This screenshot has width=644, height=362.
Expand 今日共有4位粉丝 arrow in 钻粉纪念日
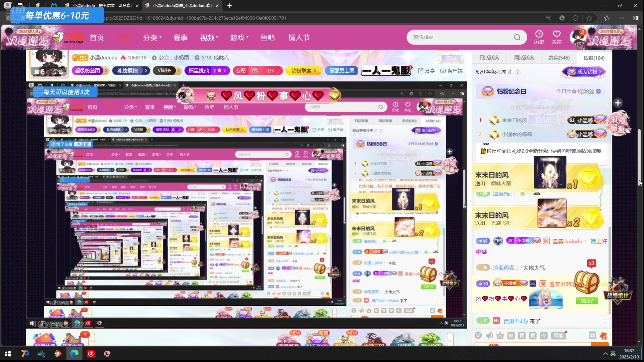tap(598, 91)
